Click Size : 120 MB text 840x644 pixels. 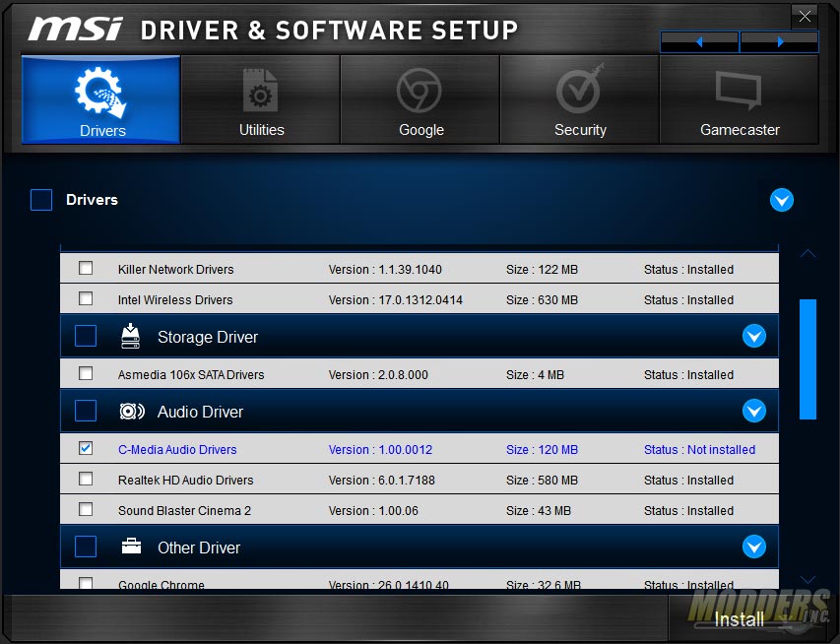pos(543,449)
